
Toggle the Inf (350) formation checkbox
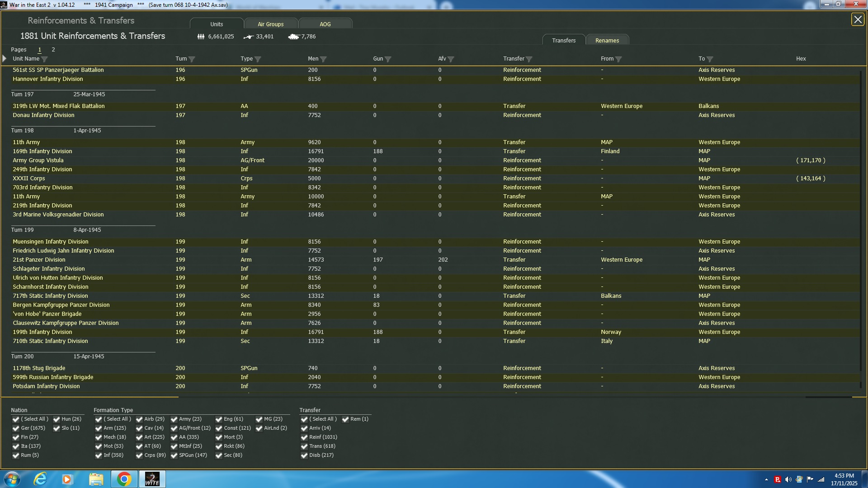[x=99, y=455]
